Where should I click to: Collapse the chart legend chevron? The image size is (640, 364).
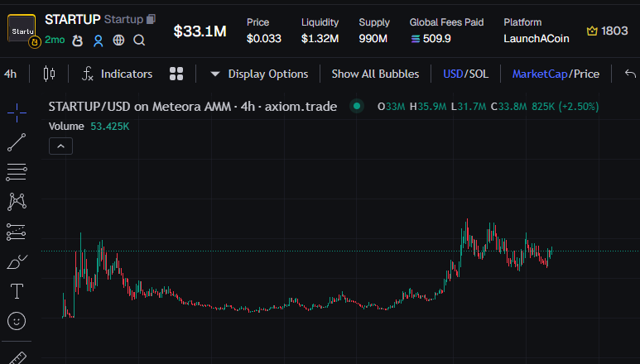point(60,146)
